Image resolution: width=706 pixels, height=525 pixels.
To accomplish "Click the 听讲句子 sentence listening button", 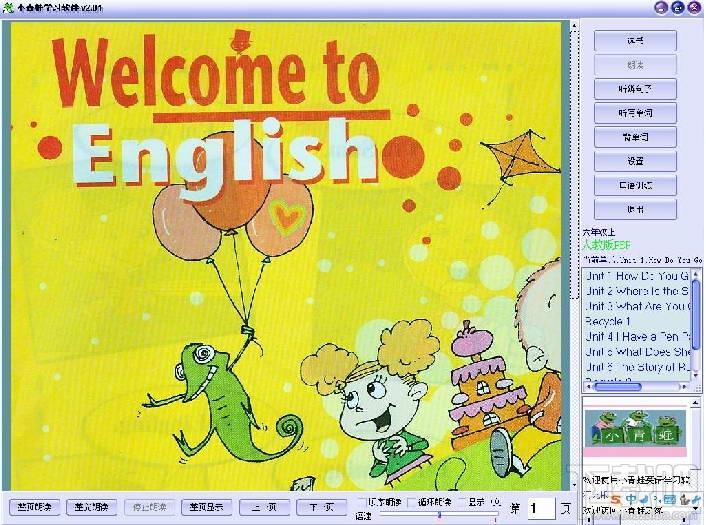I will [635, 89].
